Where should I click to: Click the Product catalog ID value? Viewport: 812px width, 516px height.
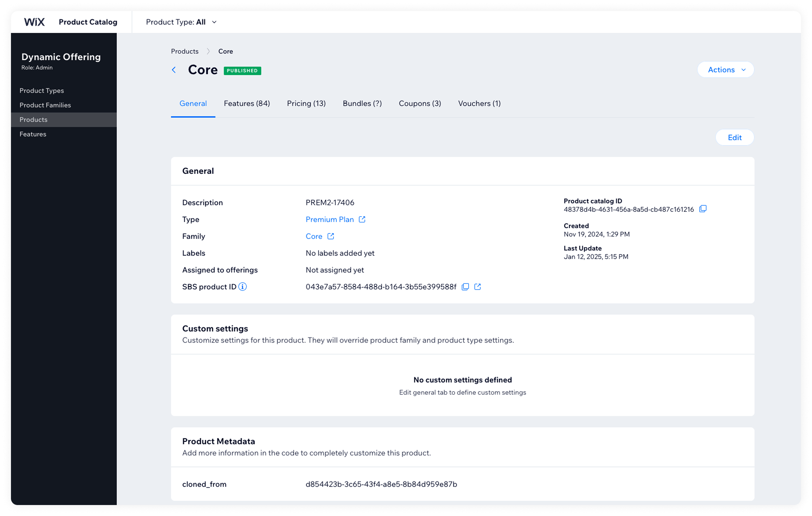pos(628,209)
